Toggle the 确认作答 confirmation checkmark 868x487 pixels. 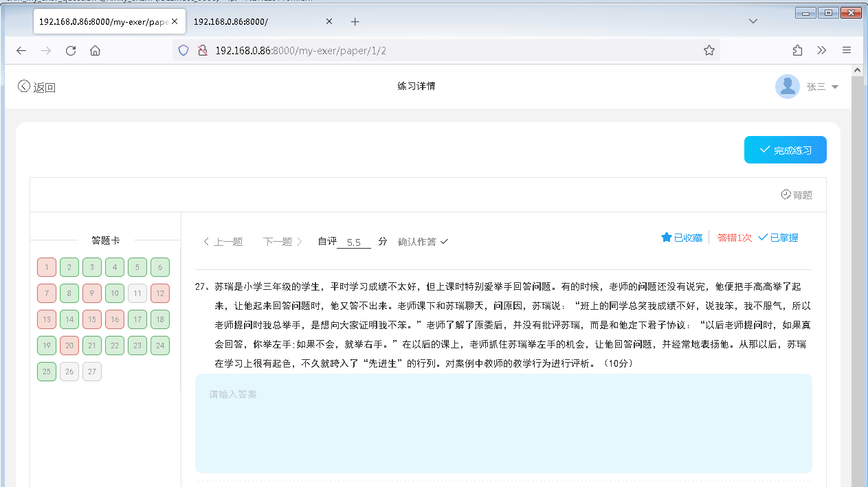click(444, 242)
